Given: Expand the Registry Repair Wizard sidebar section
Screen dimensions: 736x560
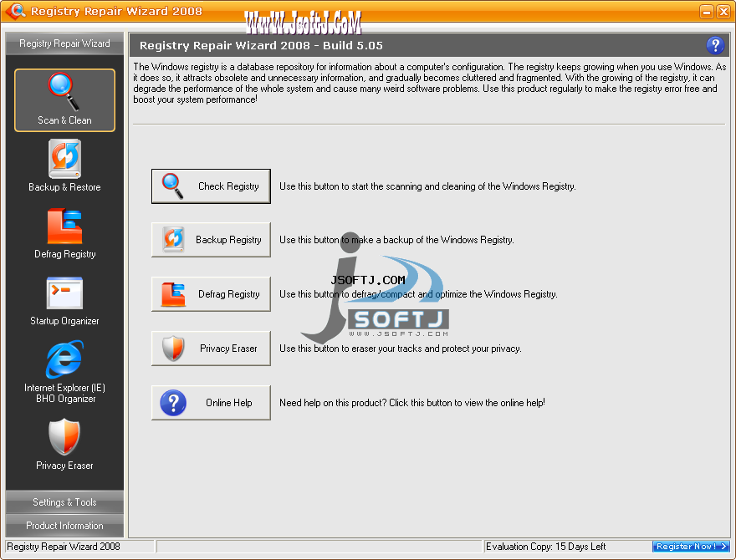Looking at the screenshot, I should click(64, 43).
